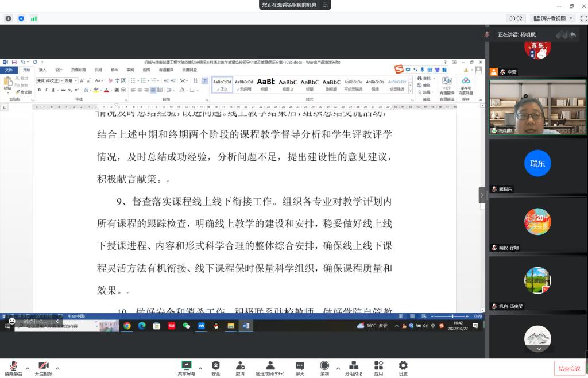Open 分组讨论 breakout rooms
Image resolution: width=588 pixels, height=378 pixels.
pyautogui.click(x=354, y=367)
